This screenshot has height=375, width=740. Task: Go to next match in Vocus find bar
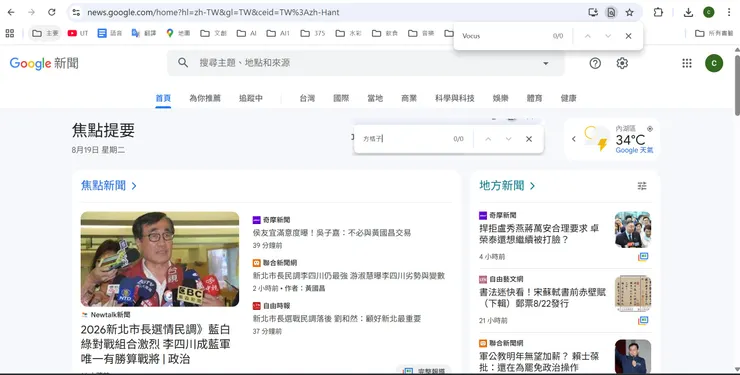point(608,36)
